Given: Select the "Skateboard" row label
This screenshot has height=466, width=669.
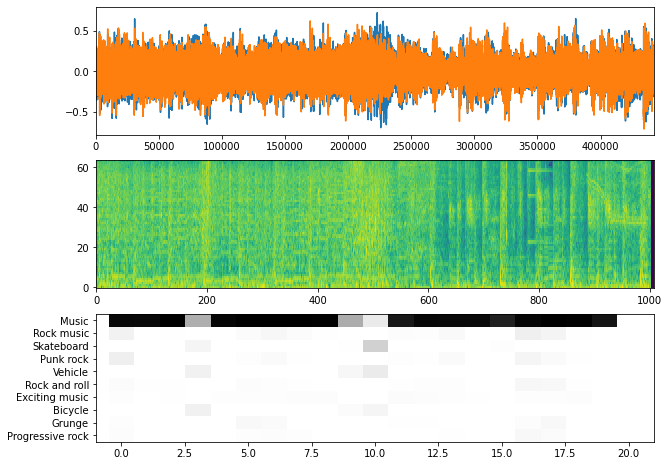Looking at the screenshot, I should [61, 347].
